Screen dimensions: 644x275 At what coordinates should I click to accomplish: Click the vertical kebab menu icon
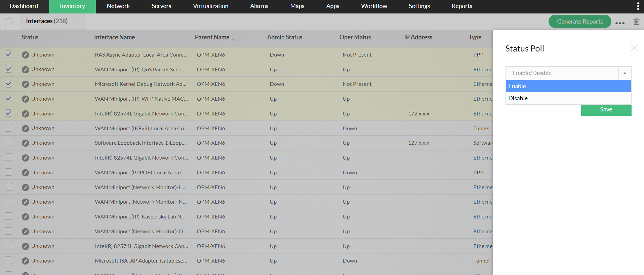(x=638, y=6)
